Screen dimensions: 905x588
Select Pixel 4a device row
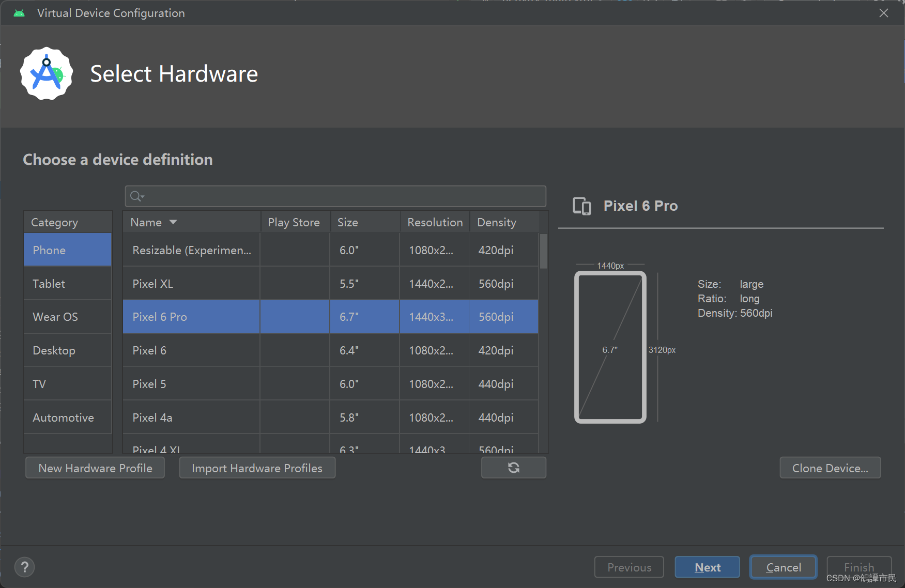pos(331,417)
